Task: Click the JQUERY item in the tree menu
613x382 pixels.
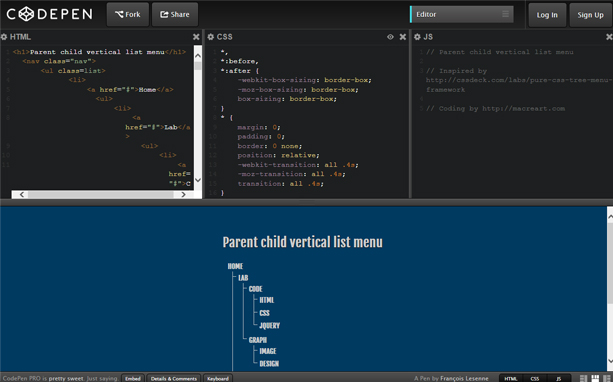Action: pyautogui.click(x=269, y=325)
